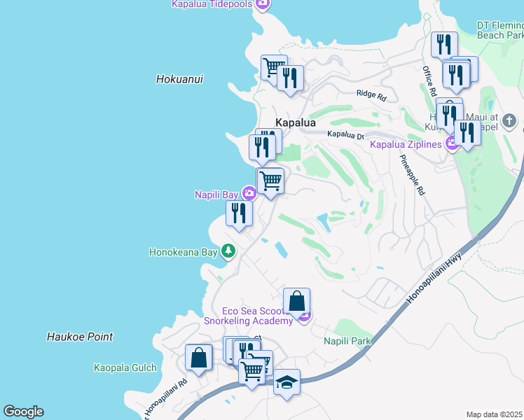Viewport: 524px width, 420px height.
Task: Select the Honokeana Bay park tree marker
Action: 228,251
